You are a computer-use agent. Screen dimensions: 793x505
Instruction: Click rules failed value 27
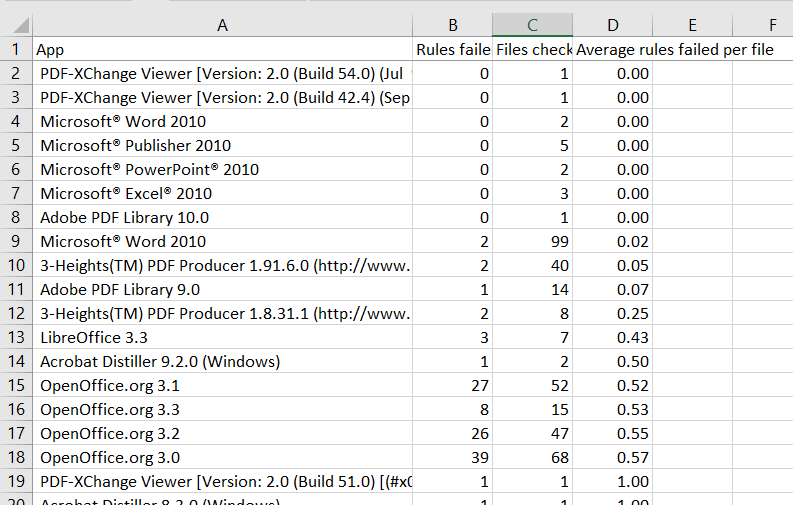point(453,385)
